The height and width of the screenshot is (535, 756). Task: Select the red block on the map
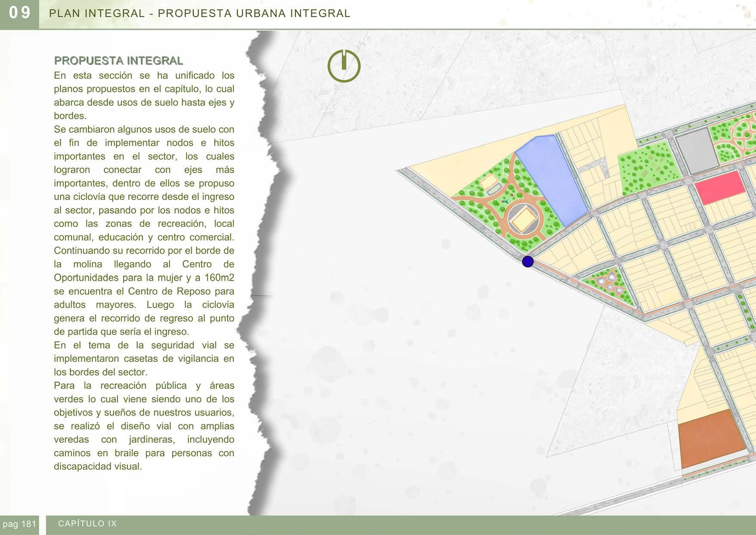[x=720, y=188]
